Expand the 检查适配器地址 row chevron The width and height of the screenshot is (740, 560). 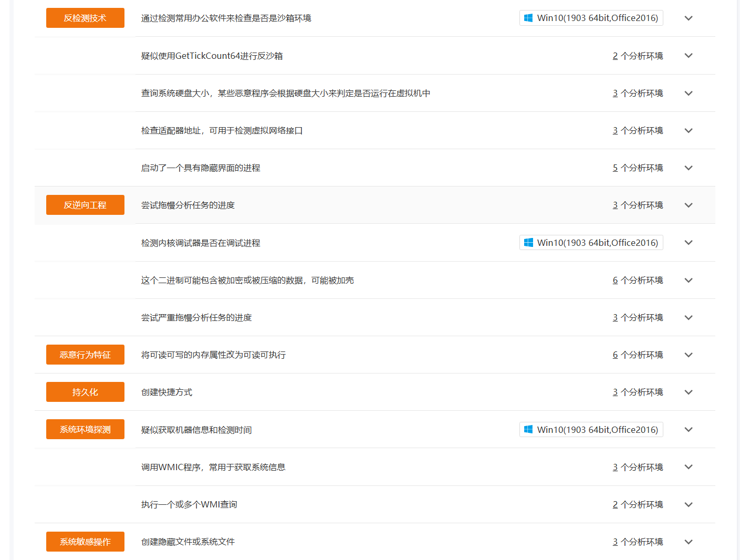(689, 130)
